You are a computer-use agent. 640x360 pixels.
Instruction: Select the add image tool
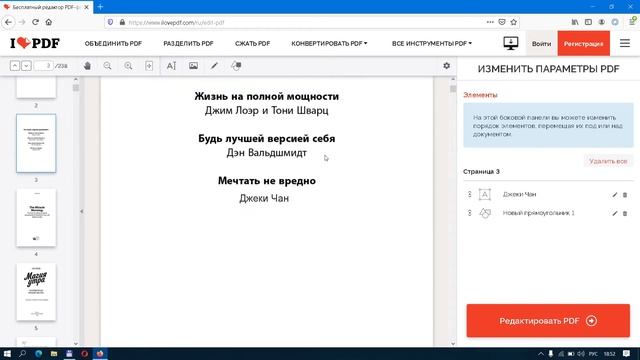[x=193, y=66]
